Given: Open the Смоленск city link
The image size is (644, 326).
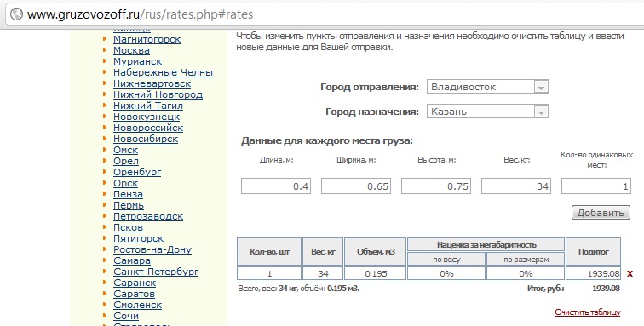Looking at the screenshot, I should 138,306.
